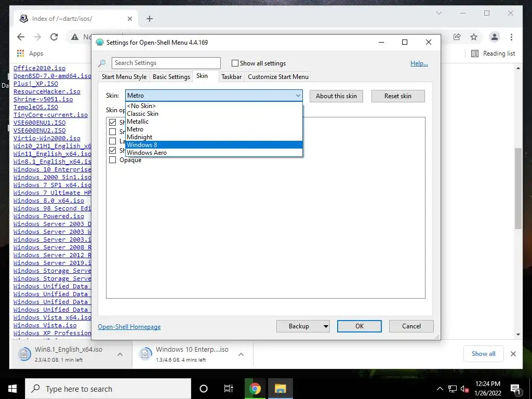
Task: Open the Office2010.iso link
Action: point(39,68)
